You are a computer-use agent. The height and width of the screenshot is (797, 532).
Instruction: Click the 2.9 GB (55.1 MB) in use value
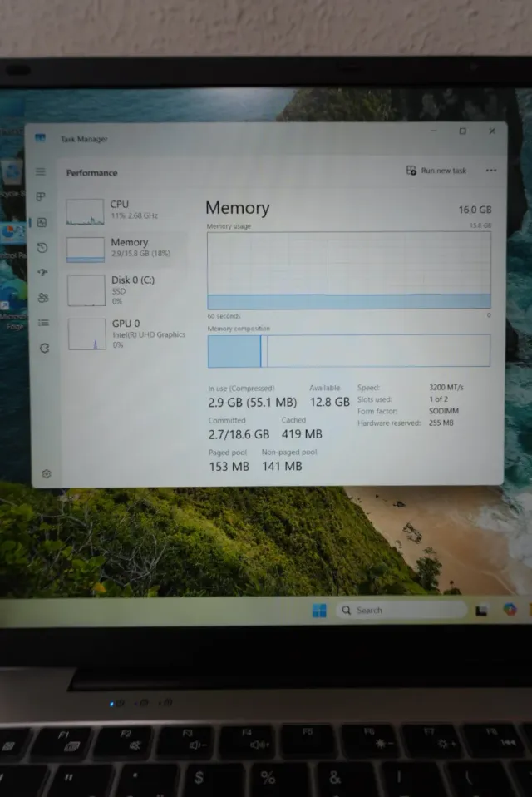(x=253, y=403)
